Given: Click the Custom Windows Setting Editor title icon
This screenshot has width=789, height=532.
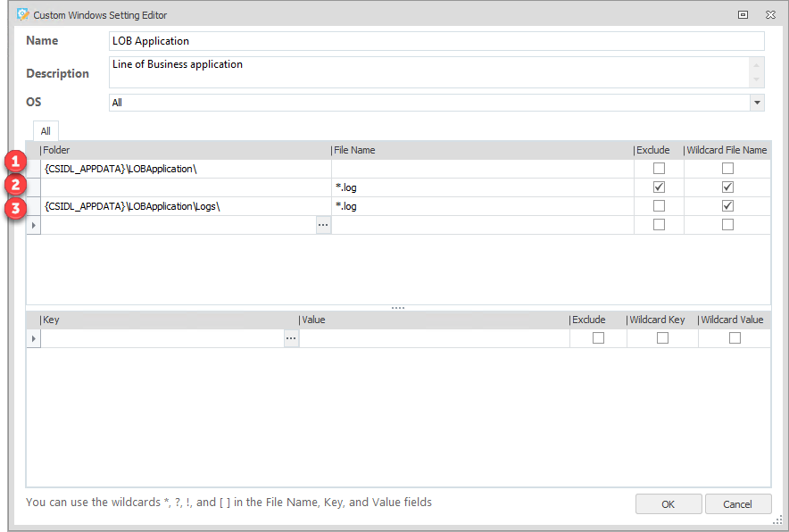Looking at the screenshot, I should click(x=22, y=14).
